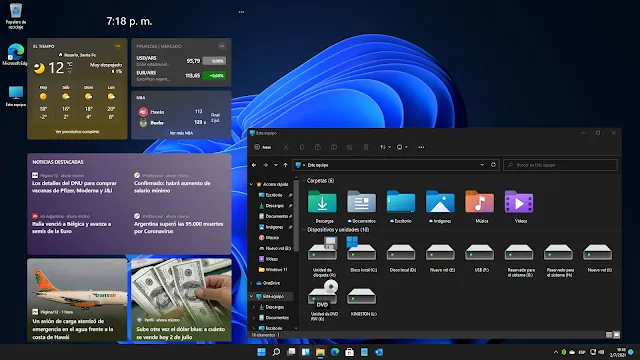640x360 pixels.
Task: Open the Windows Start button
Action: click(262, 352)
